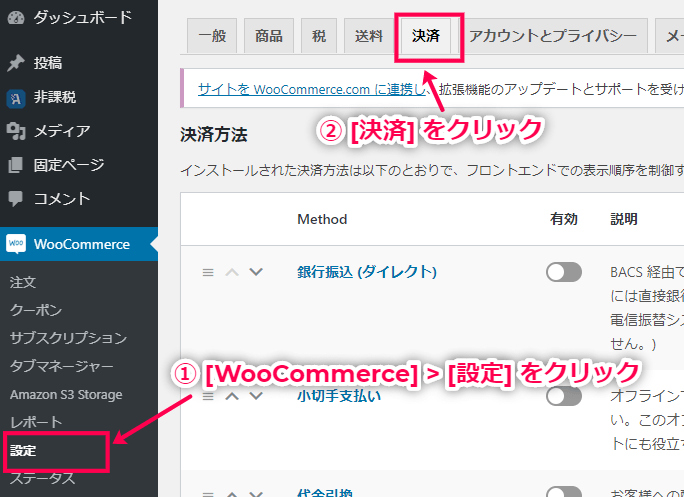Click the メディア media icon
This screenshot has height=497, width=684.
16,131
